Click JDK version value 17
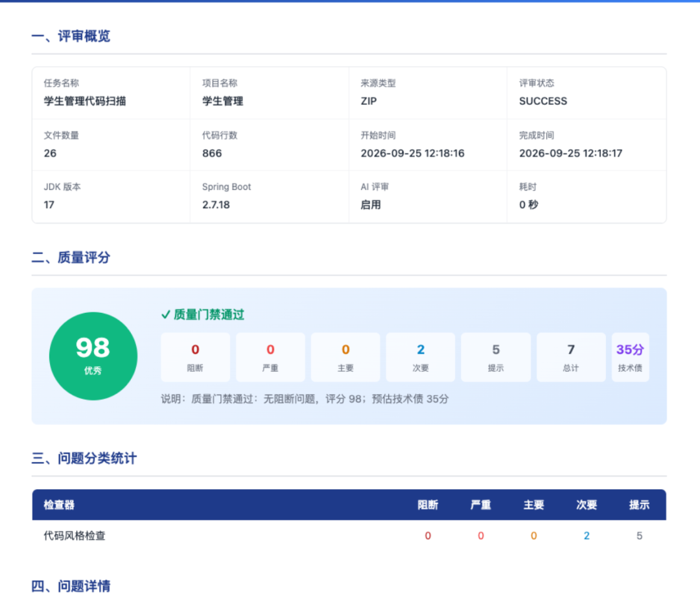Image resolution: width=700 pixels, height=598 pixels. 49,205
